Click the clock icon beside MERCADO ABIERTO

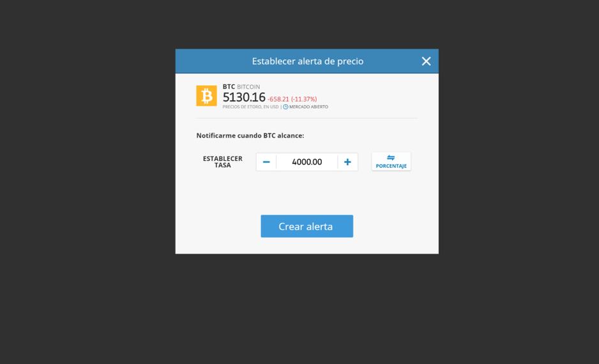click(x=285, y=107)
